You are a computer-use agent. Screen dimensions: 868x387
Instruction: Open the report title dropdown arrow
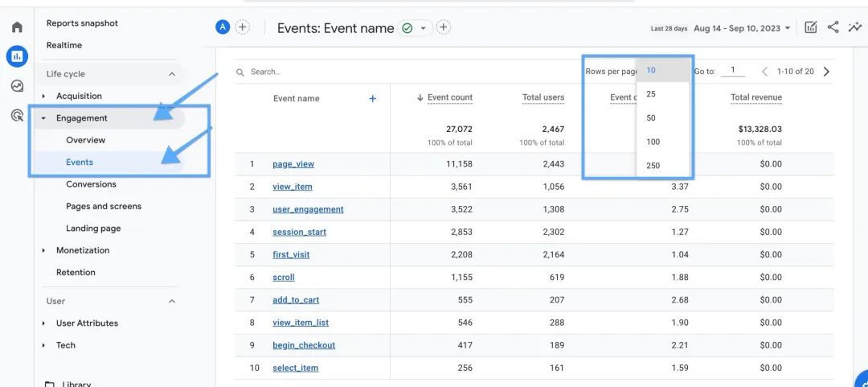[423, 28]
